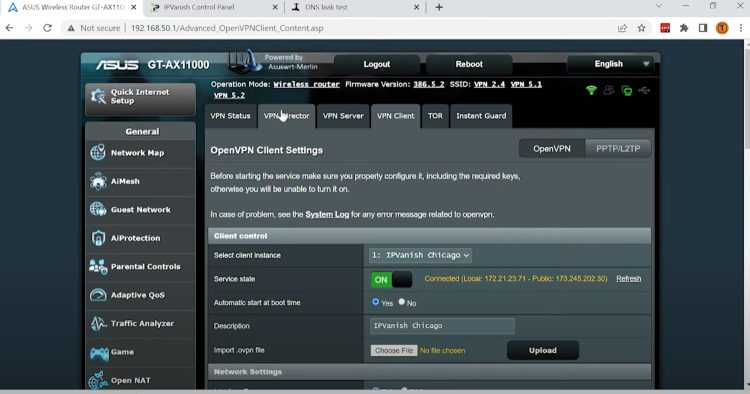
Task: Select No for automatic start at boot
Action: click(402, 302)
